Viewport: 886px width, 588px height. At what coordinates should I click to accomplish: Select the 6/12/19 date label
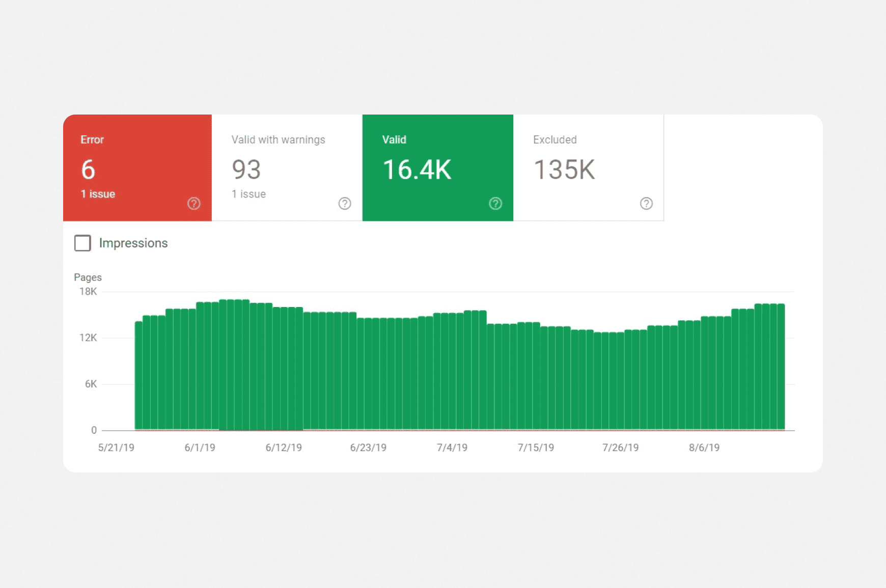pyautogui.click(x=284, y=447)
